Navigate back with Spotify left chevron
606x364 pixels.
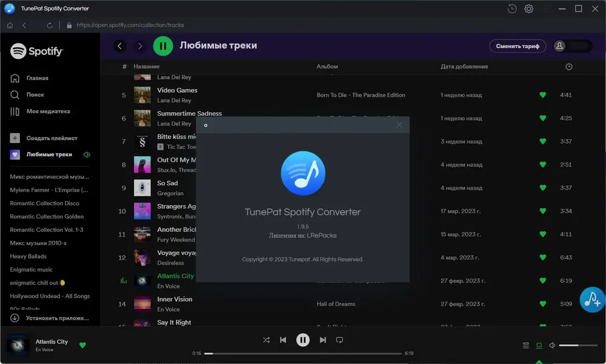120,46
